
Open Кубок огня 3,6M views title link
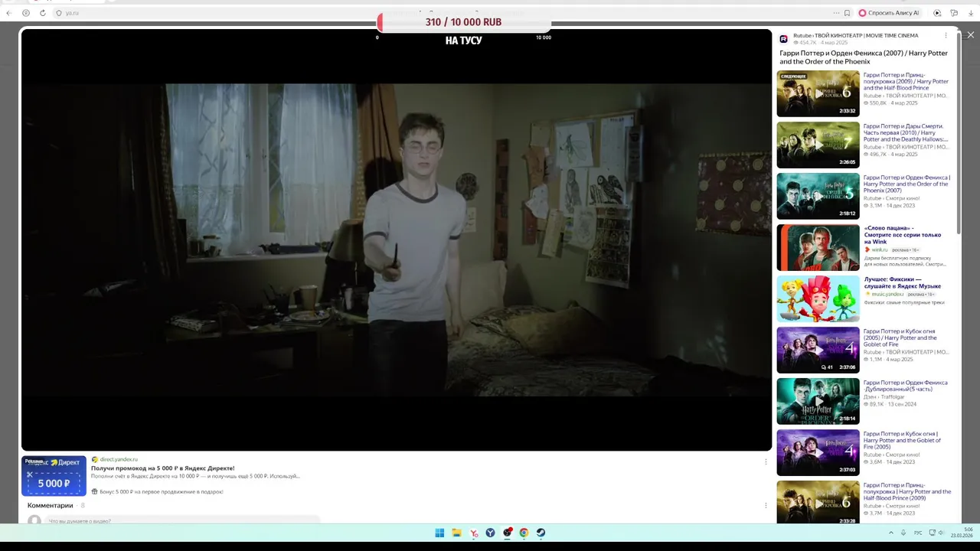(x=902, y=440)
